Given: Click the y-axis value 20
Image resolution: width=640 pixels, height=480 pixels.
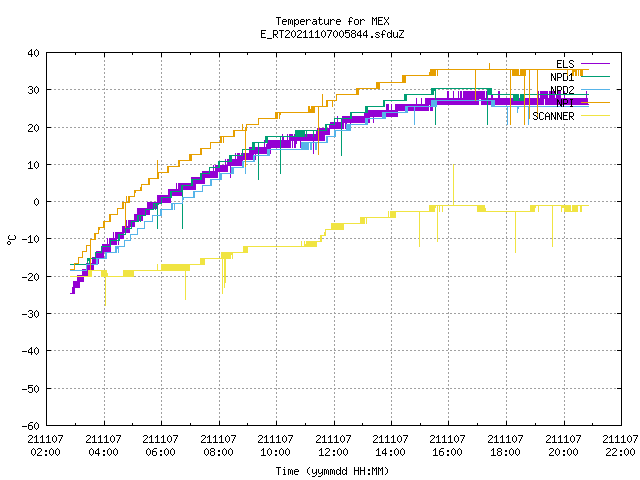Looking at the screenshot, I should pyautogui.click(x=33, y=128).
